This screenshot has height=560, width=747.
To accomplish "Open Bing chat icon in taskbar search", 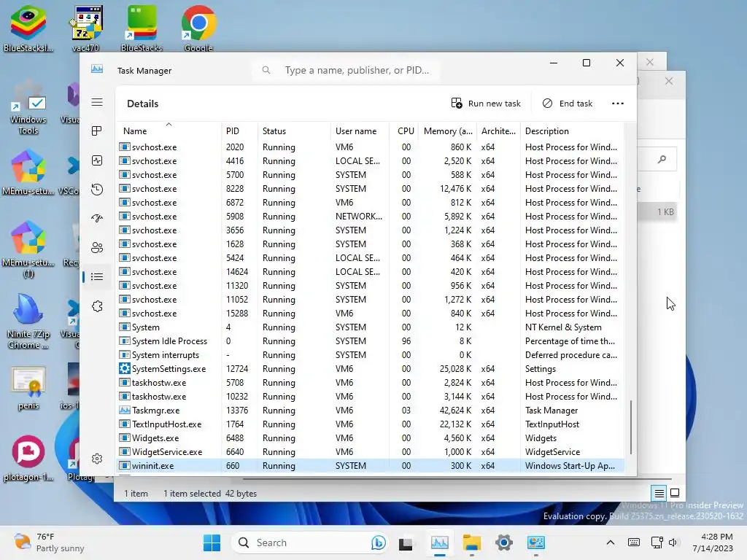I will (379, 542).
